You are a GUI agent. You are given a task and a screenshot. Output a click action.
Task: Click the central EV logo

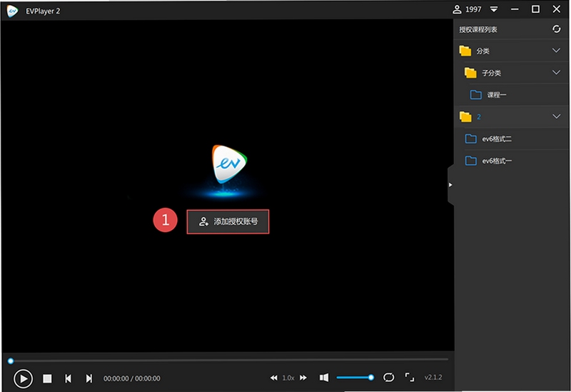click(229, 164)
